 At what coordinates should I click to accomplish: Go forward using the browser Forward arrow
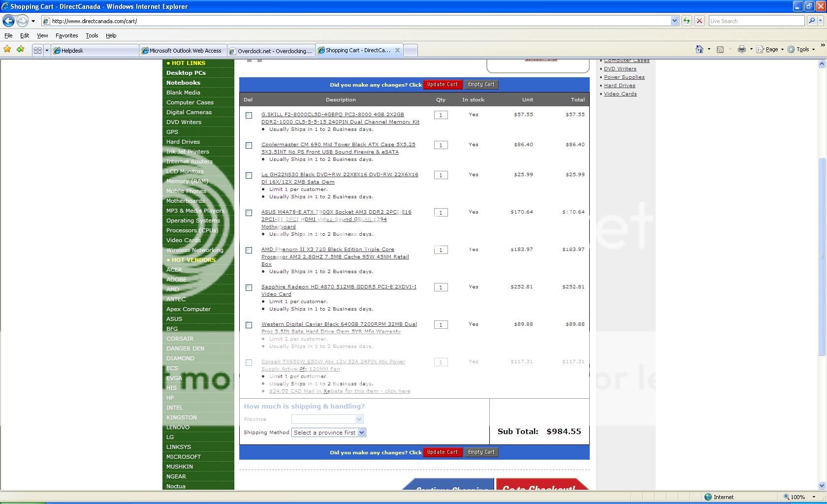(22, 21)
